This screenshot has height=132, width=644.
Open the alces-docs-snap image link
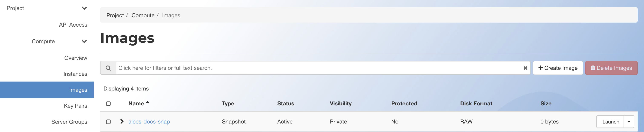coord(149,122)
